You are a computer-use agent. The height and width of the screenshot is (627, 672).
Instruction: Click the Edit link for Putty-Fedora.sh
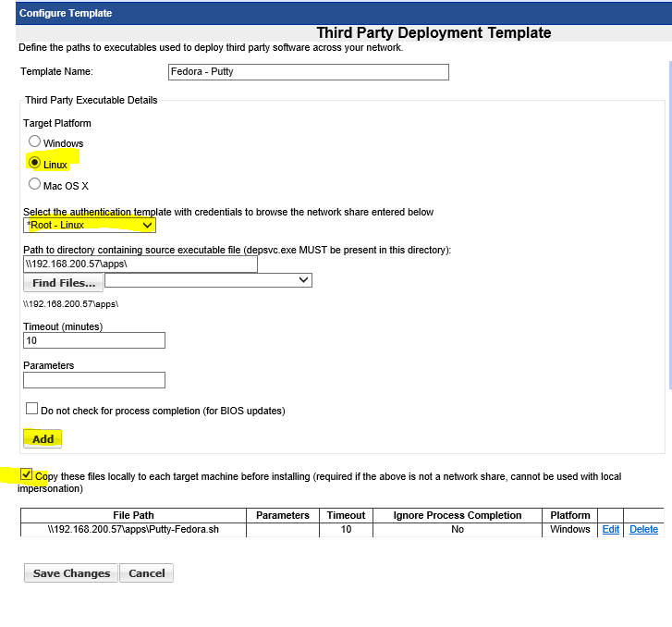click(610, 529)
